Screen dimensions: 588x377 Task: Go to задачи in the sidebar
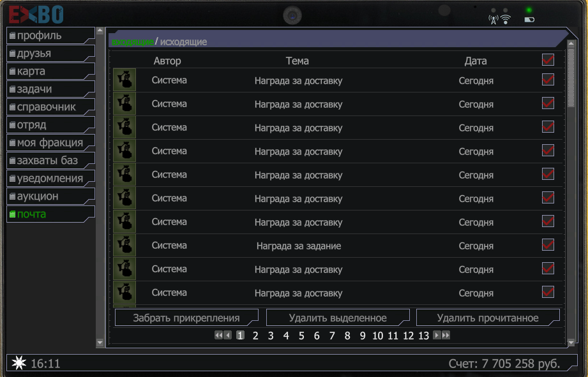[50, 89]
